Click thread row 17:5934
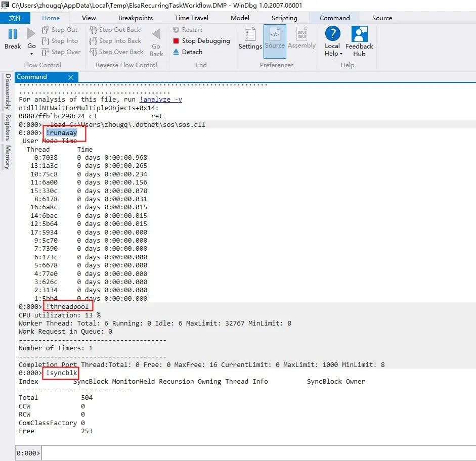 point(89,233)
